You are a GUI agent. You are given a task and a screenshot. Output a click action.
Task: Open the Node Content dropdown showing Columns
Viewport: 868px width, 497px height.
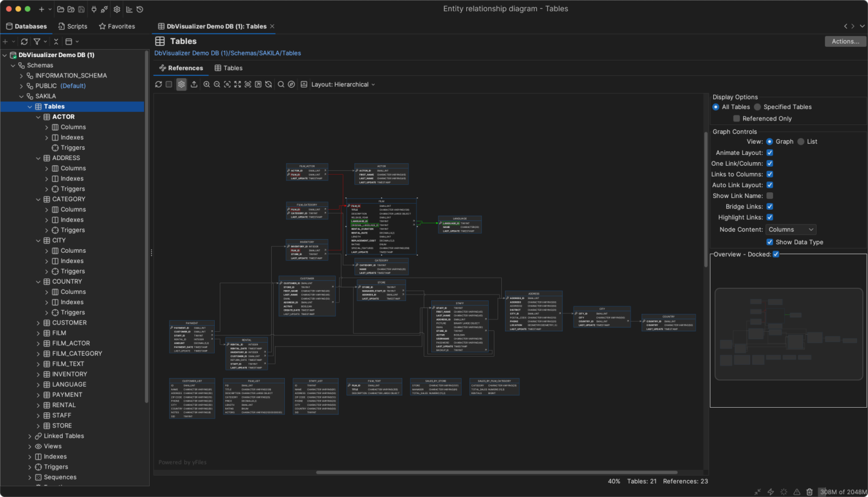[791, 229]
